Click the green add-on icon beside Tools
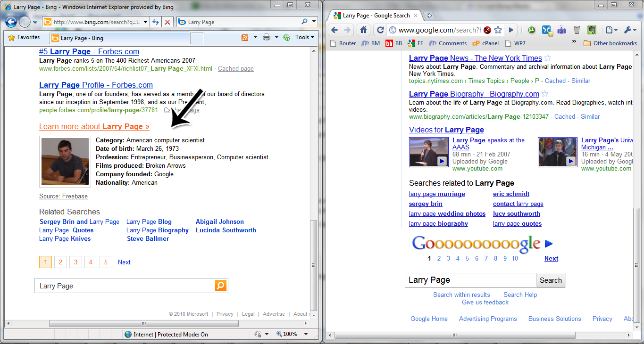Viewport: 644px width, 344px height. click(x=286, y=38)
